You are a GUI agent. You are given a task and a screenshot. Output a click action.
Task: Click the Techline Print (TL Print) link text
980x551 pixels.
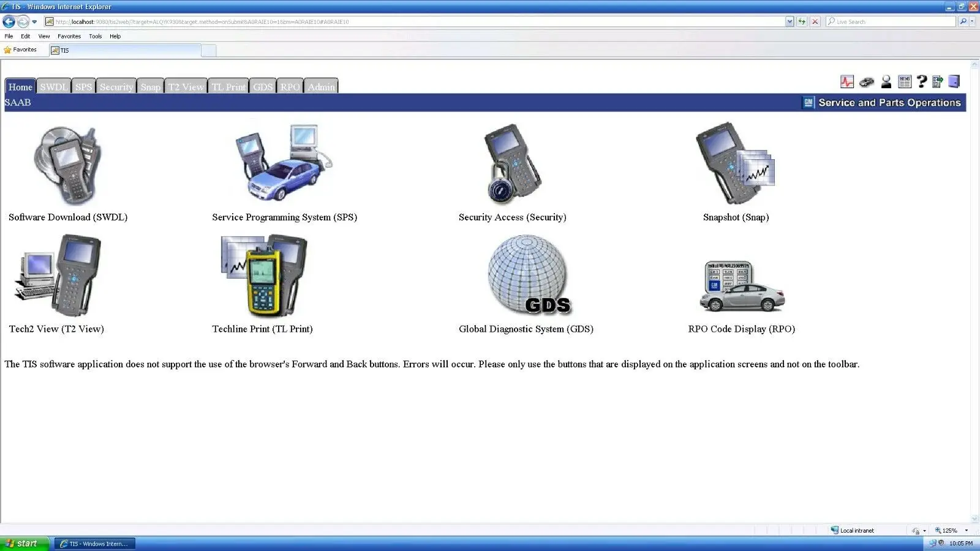pyautogui.click(x=262, y=329)
